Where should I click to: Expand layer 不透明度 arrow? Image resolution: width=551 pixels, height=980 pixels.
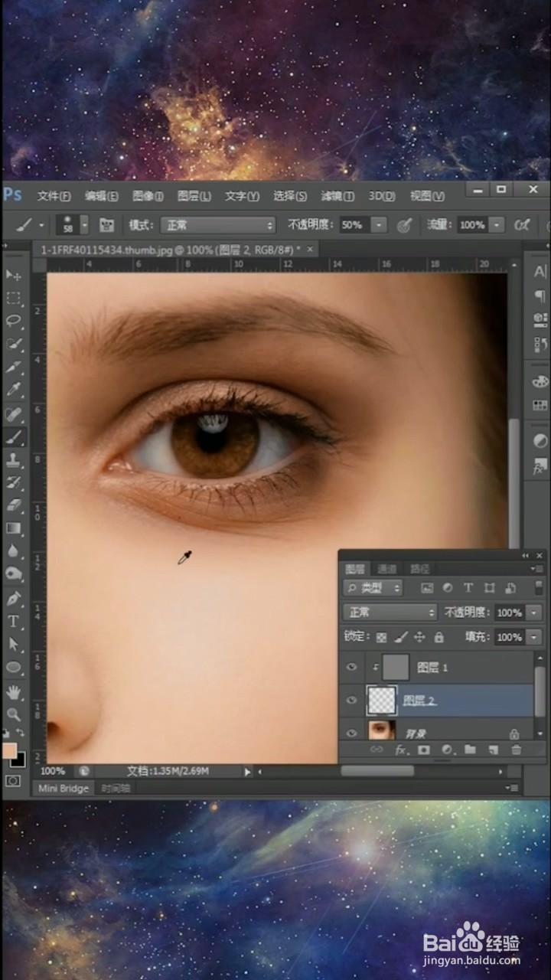coord(533,612)
